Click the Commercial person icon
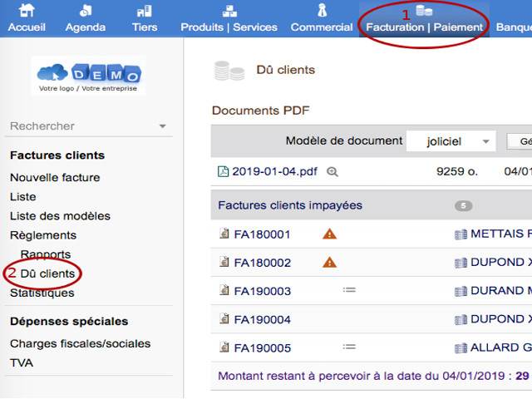Viewport: 532px width, 399px height. (x=322, y=10)
